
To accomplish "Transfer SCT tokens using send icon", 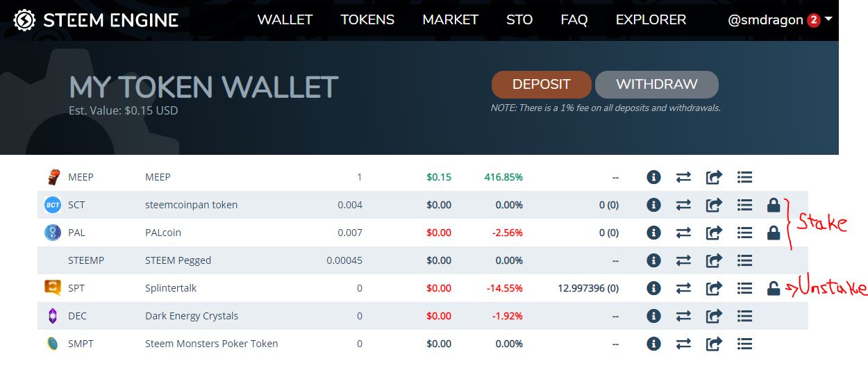I will point(714,205).
